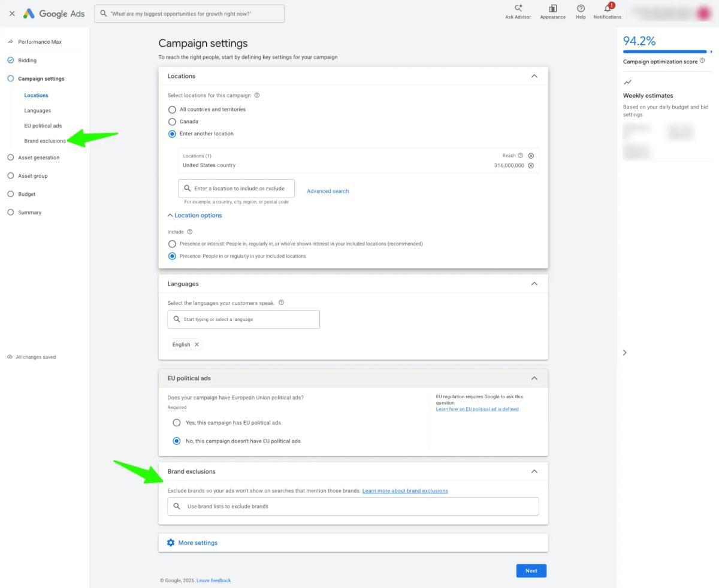The image size is (719, 588).
Task: Open the Notifications bell icon
Action: tap(608, 8)
